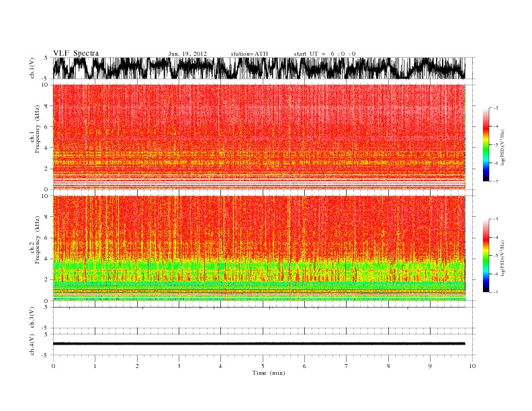Viewport: 532px width, 411px height.
Task: Click the ch.4 voltage trace line
Action: (x=259, y=344)
